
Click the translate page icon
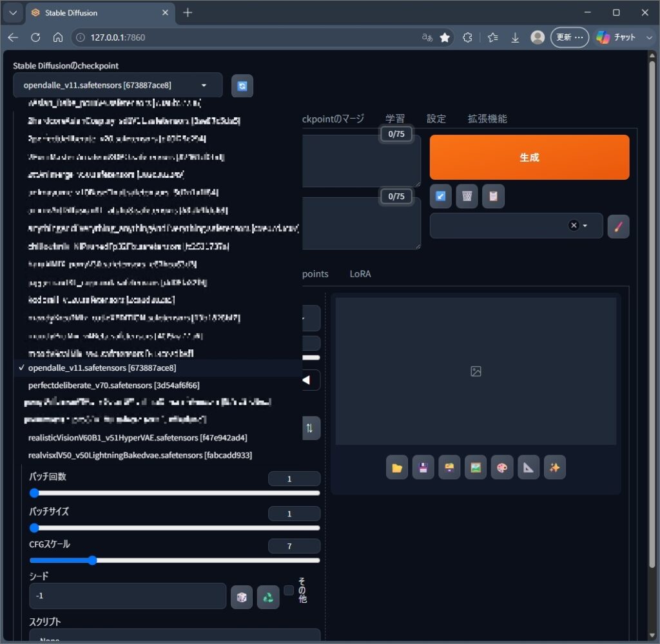(x=427, y=37)
